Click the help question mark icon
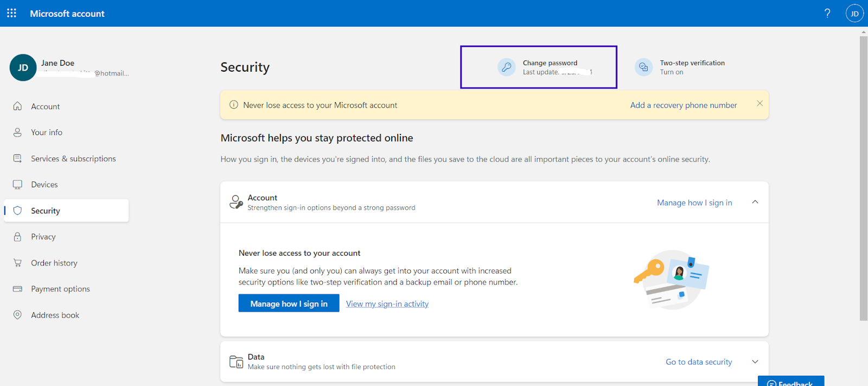The height and width of the screenshot is (386, 868). click(x=827, y=13)
